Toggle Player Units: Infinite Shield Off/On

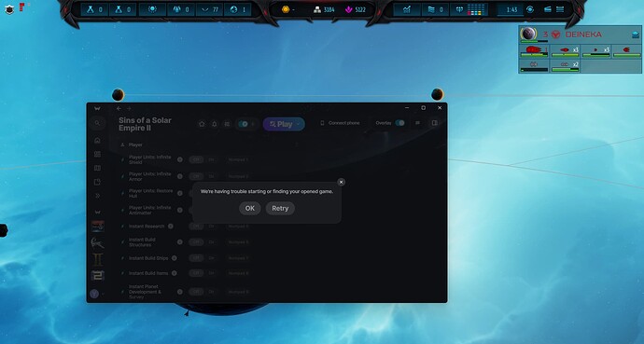(x=203, y=159)
